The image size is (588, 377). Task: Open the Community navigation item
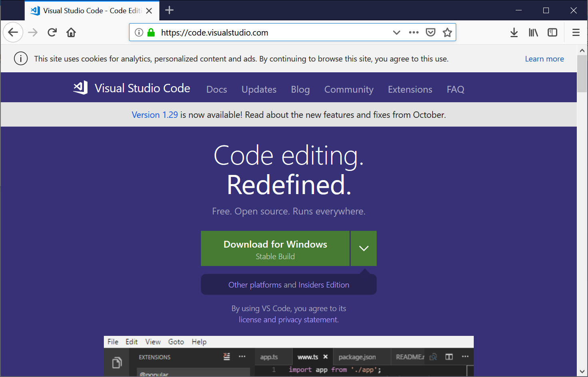349,89
